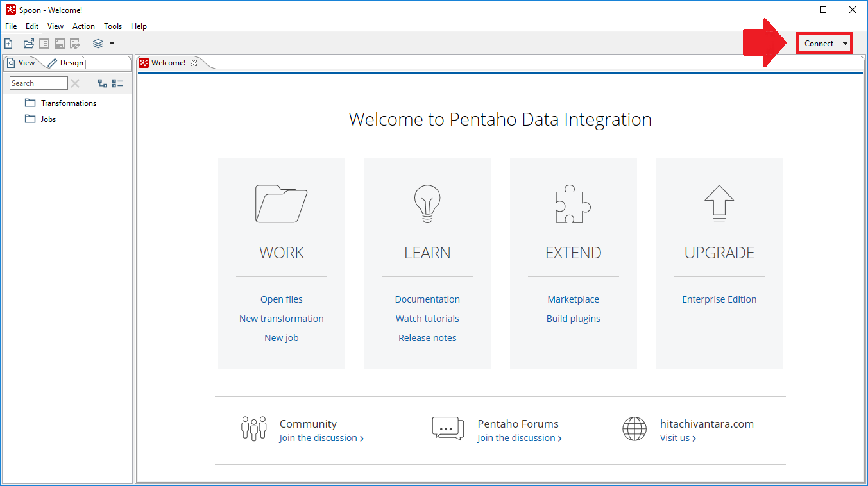This screenshot has width=868, height=486.
Task: Click the Enterprise Edition link
Action: pyautogui.click(x=719, y=299)
